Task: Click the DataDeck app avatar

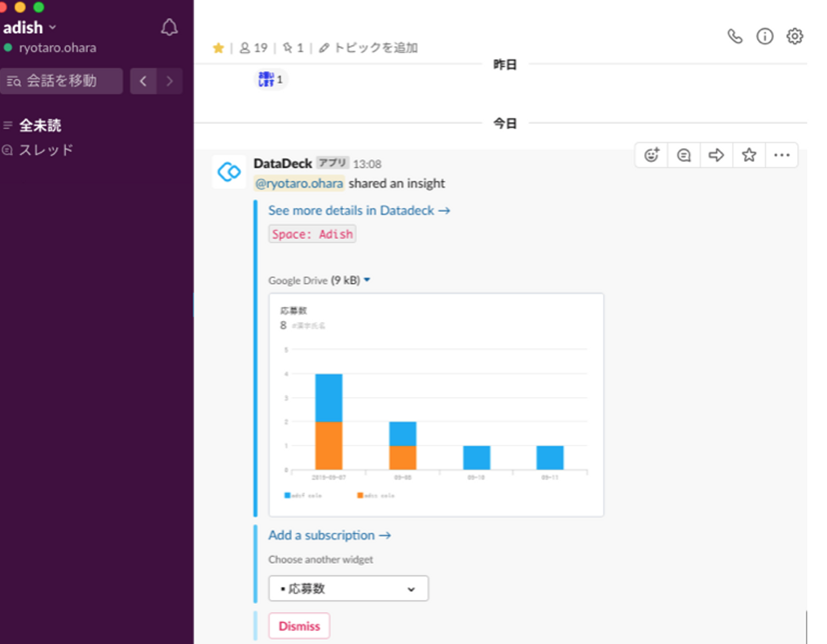Action: point(229,171)
